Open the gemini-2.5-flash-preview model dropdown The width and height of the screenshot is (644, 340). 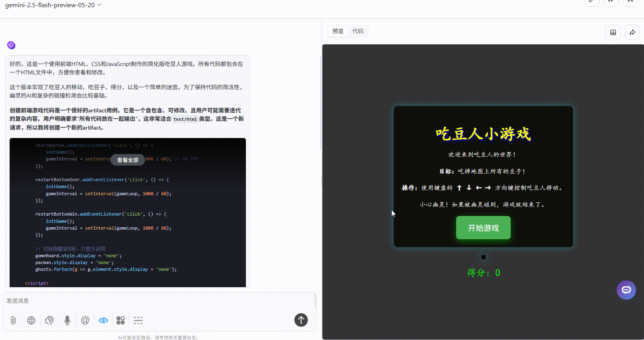click(x=53, y=5)
